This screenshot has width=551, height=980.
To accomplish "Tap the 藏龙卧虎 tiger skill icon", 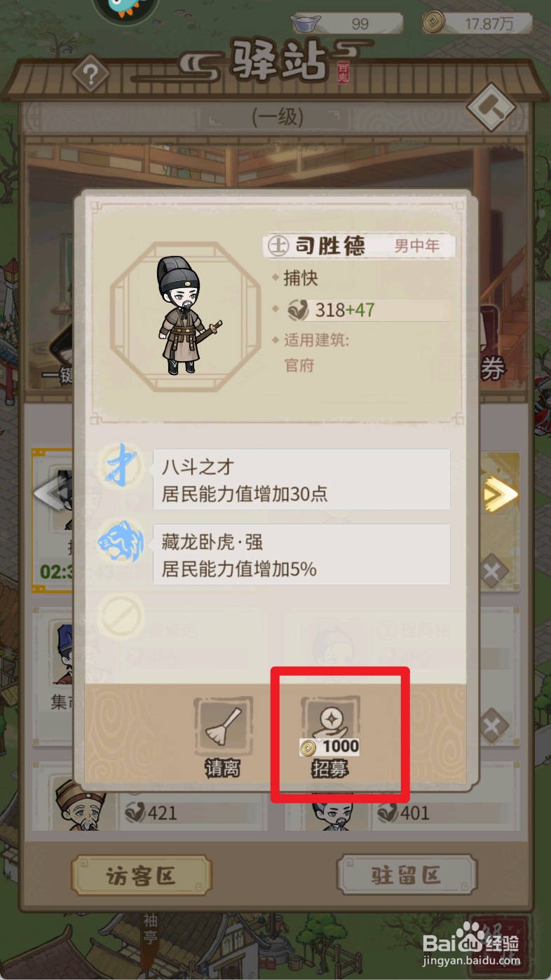I will [x=121, y=543].
